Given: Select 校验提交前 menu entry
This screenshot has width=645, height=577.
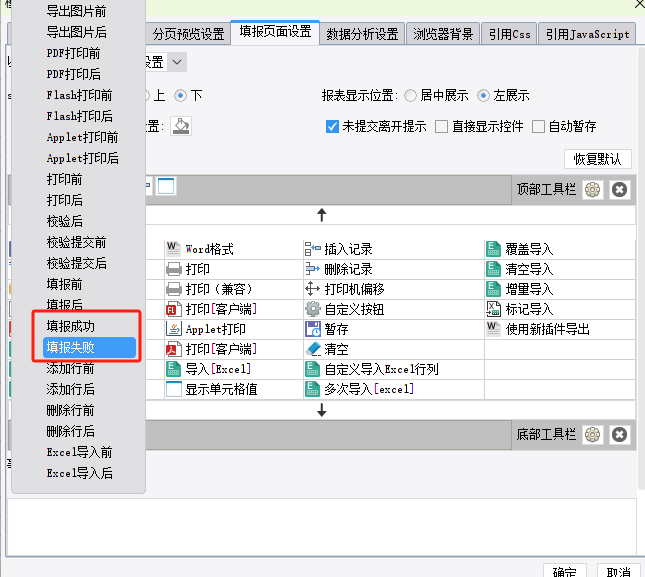Looking at the screenshot, I should (77, 242).
